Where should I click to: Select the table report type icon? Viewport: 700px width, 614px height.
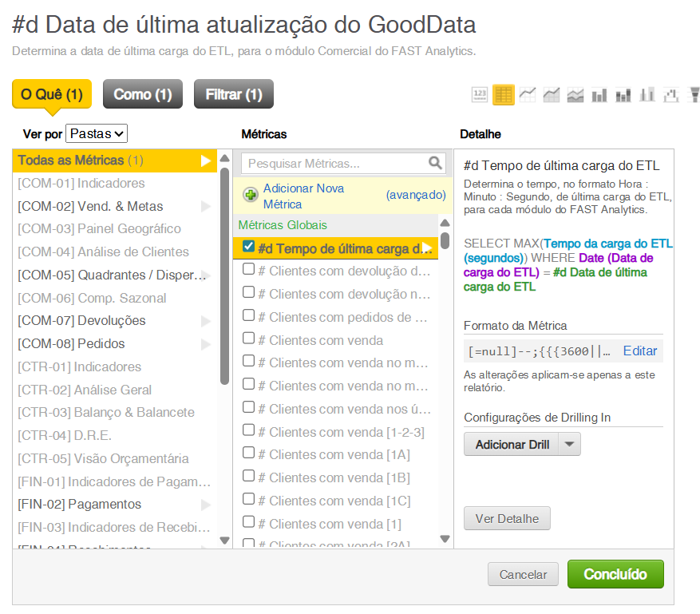click(503, 95)
